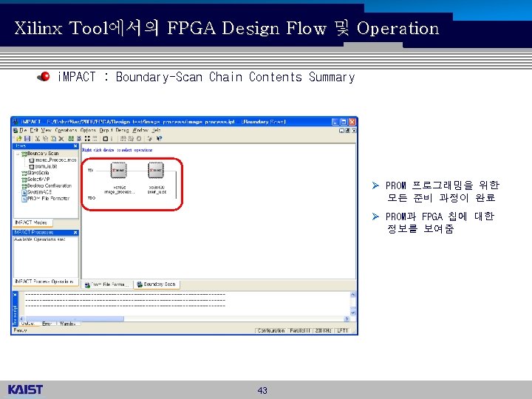Screen dimensions: 532x399
Task: Click the Copy toolbar icon
Action: [46, 138]
